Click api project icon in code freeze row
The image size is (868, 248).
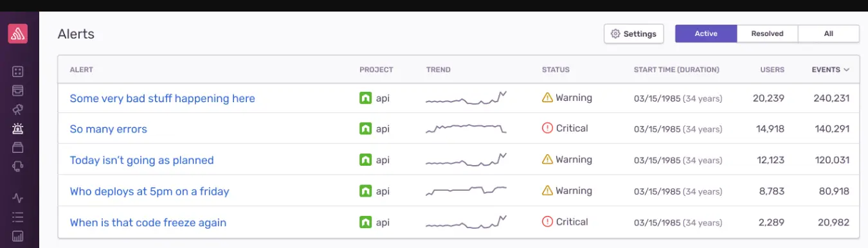coord(365,222)
